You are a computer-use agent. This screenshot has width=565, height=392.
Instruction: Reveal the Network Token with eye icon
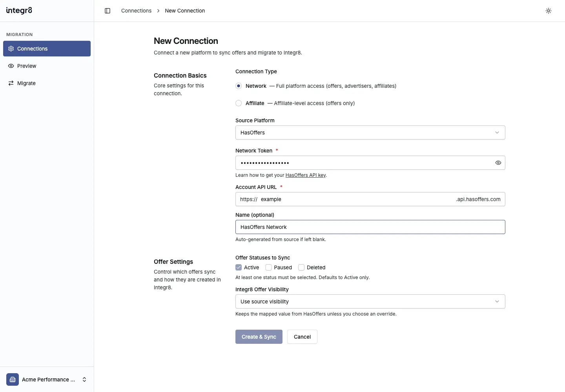coord(498,163)
